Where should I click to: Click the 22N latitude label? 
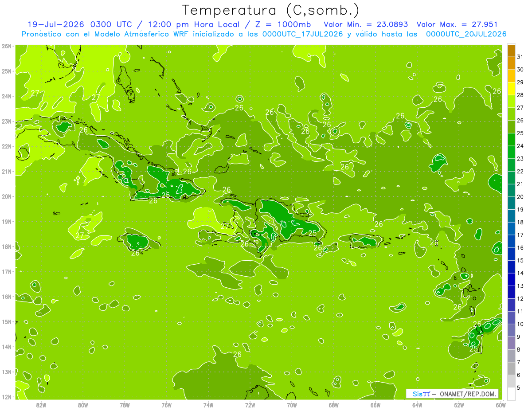[7, 146]
